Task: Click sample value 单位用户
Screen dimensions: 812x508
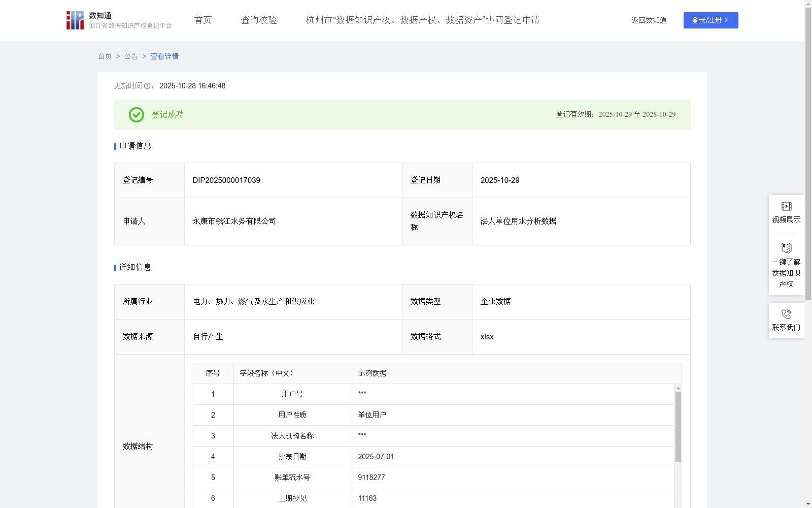Action: pyautogui.click(x=372, y=415)
